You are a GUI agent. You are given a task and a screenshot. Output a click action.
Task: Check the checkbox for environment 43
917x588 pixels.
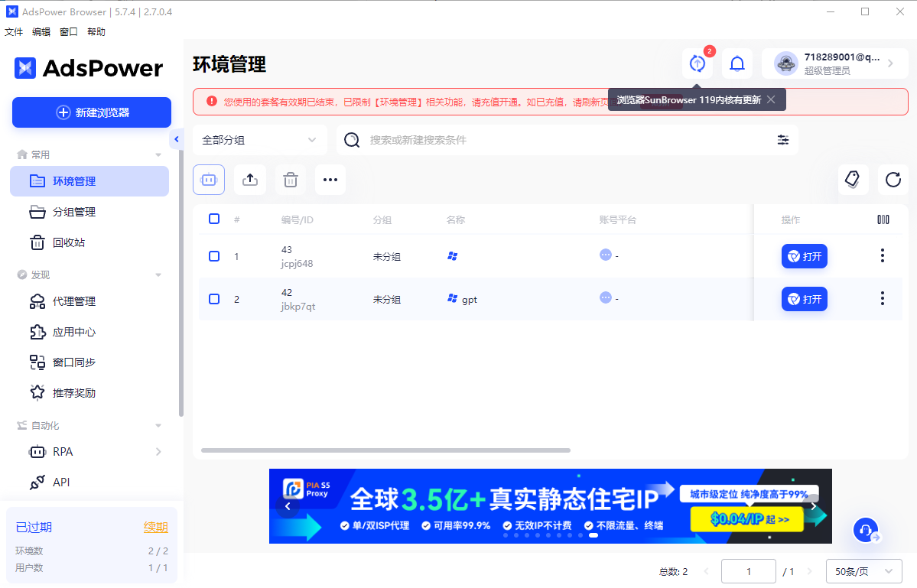click(x=214, y=256)
